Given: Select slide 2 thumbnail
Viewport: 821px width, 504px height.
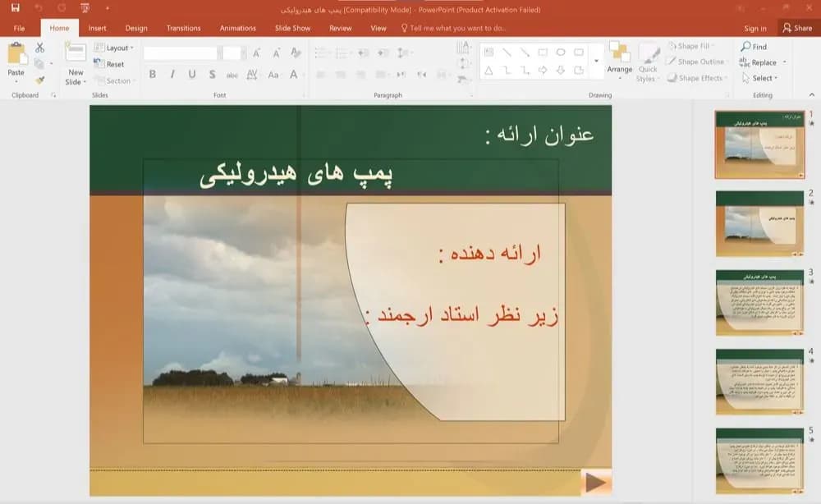Looking at the screenshot, I should (x=759, y=223).
